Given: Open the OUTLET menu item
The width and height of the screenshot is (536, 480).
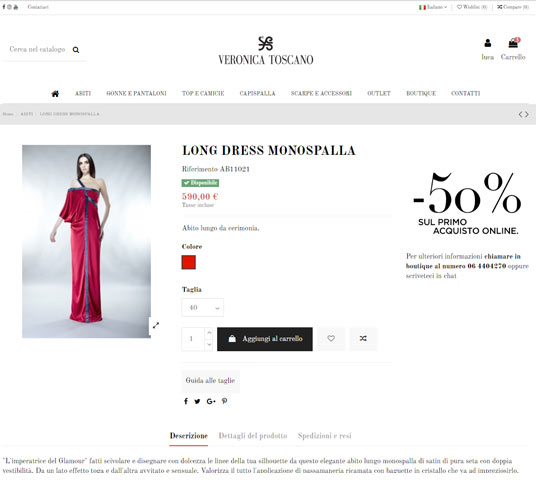Looking at the screenshot, I should 379,93.
